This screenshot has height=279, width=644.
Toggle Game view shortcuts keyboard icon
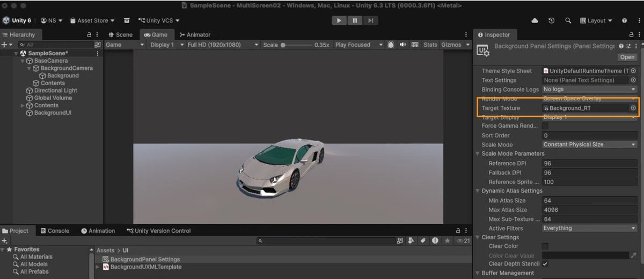[415, 45]
